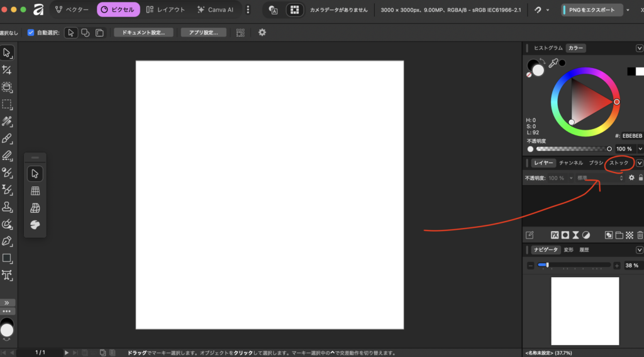Toggle the layer lock icon
Viewport: 644px width, 357px height.
[640, 178]
